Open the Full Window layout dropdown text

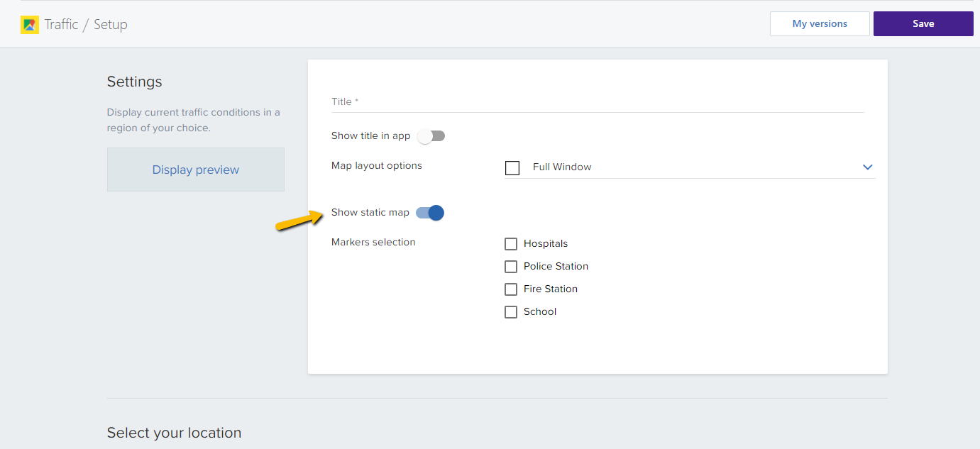coord(562,167)
